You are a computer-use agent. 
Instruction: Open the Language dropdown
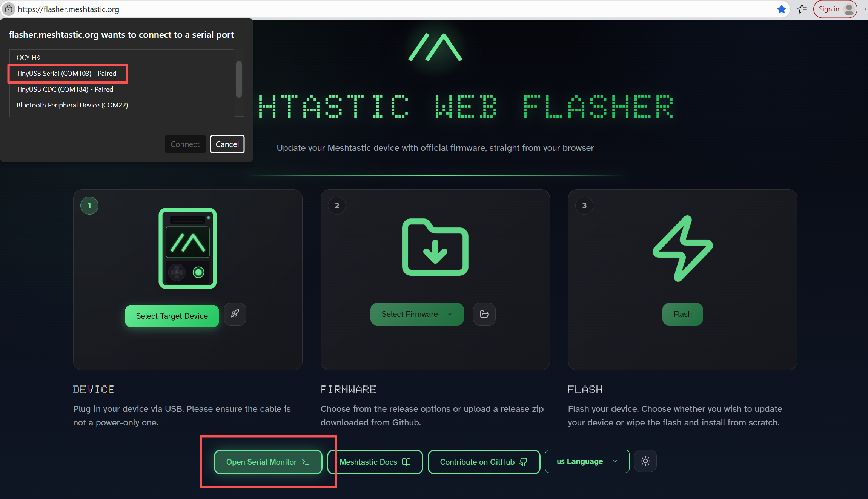[x=587, y=461]
